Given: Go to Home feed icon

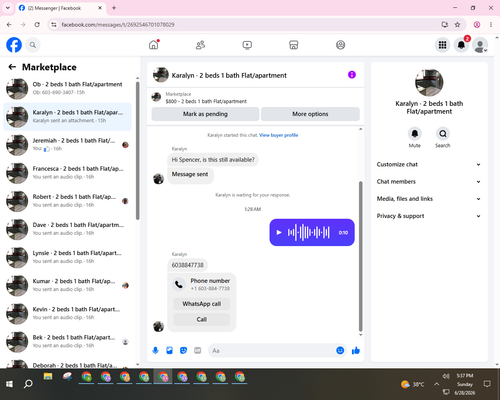Looking at the screenshot, I should [x=154, y=45].
